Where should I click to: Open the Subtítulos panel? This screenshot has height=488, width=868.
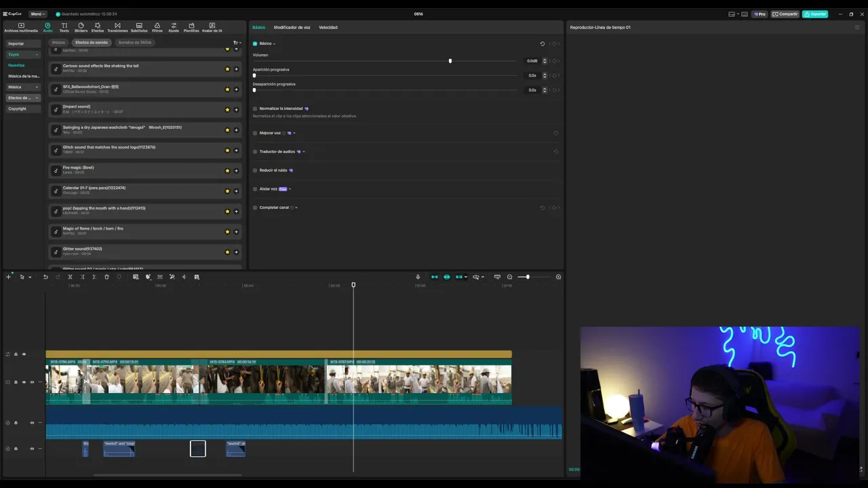[x=139, y=27]
